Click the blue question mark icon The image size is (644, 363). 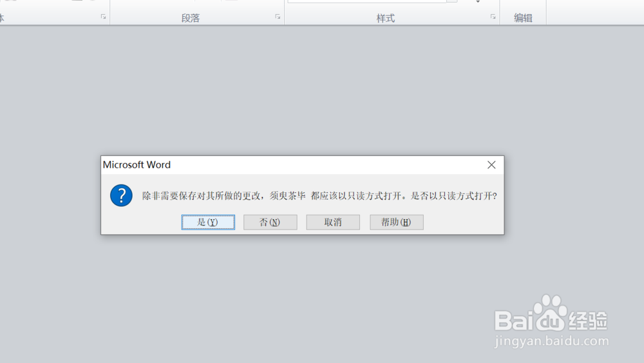point(121,195)
